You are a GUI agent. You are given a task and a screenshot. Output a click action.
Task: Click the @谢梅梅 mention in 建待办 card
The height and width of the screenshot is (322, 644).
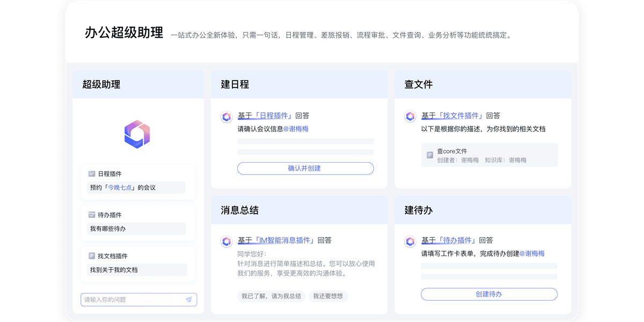coord(532,253)
